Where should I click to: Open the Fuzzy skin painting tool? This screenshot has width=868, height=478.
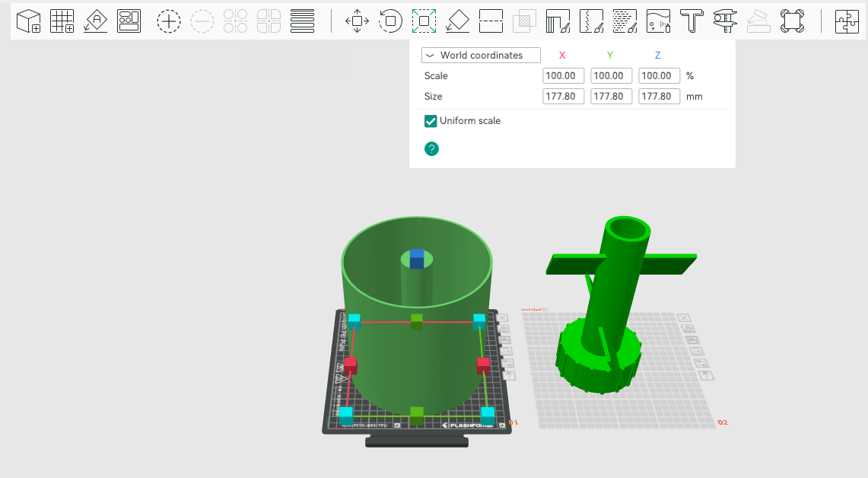[625, 21]
